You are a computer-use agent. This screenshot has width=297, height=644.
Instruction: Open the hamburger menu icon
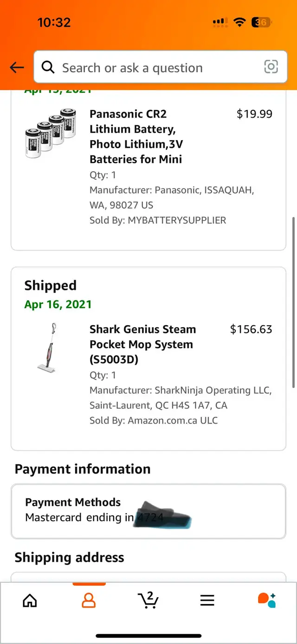[207, 600]
